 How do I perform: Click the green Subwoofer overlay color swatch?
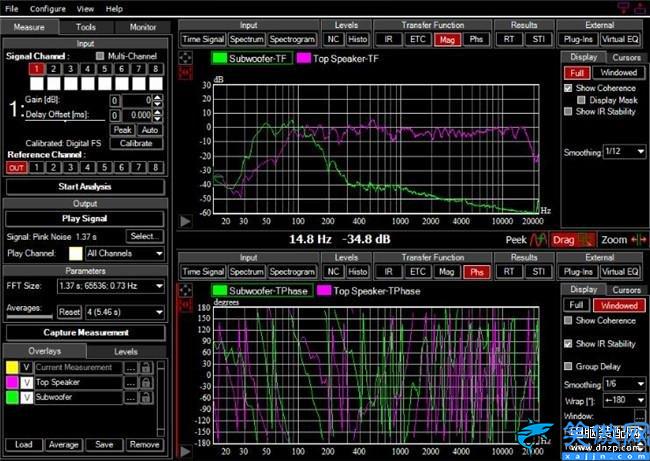[12, 397]
